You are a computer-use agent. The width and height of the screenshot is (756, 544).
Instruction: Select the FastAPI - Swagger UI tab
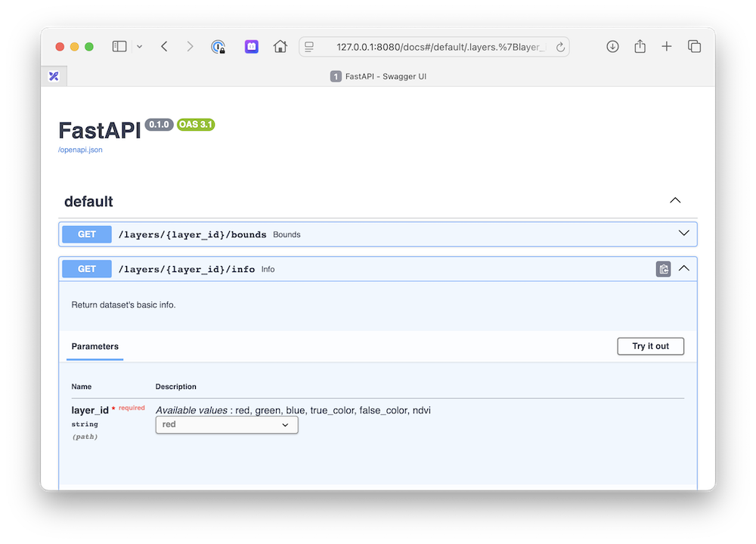[x=378, y=76]
